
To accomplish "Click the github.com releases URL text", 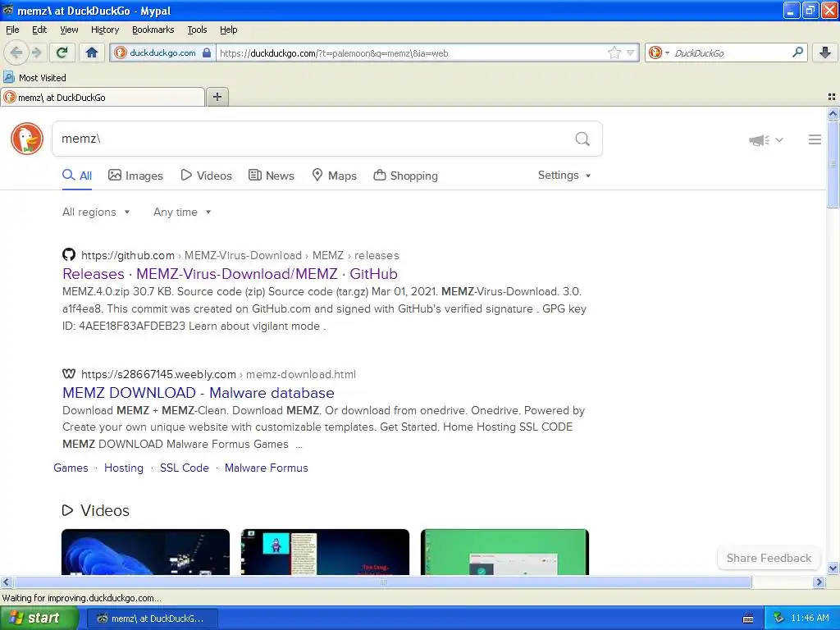I will 240,256.
